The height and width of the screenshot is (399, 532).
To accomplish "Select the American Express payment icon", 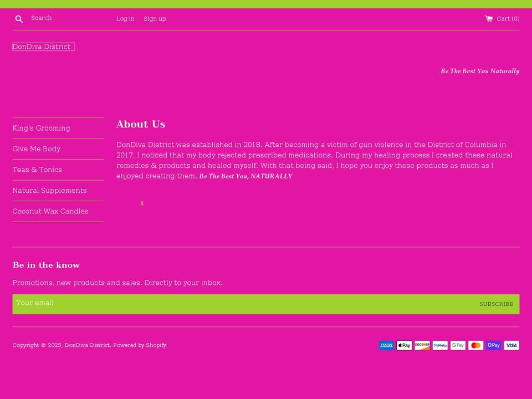I will coord(386,345).
